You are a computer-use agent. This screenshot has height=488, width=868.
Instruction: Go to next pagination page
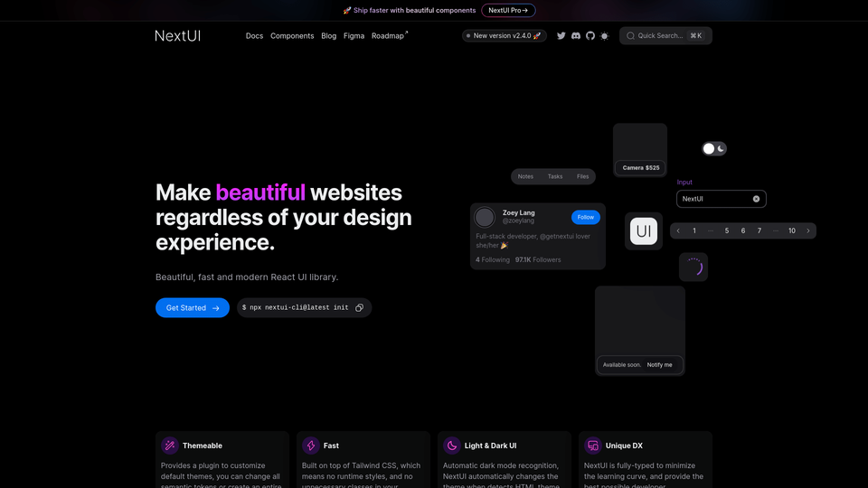[808, 230]
